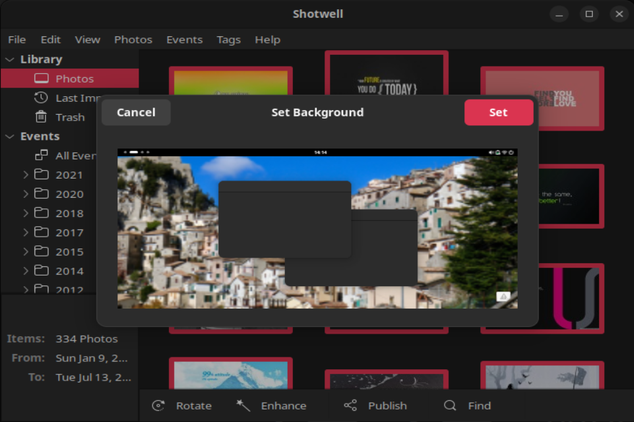Click the Publish toolbar label
This screenshot has height=422, width=634.
point(387,405)
